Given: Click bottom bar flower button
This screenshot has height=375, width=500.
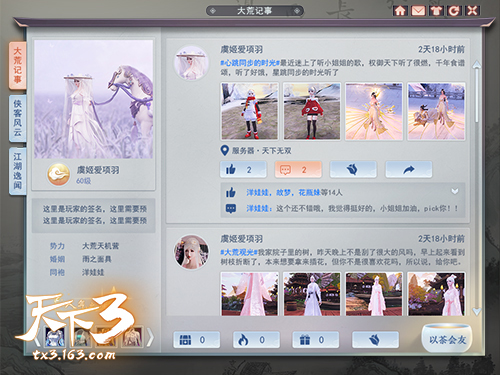Looking at the screenshot, I should point(375,340).
